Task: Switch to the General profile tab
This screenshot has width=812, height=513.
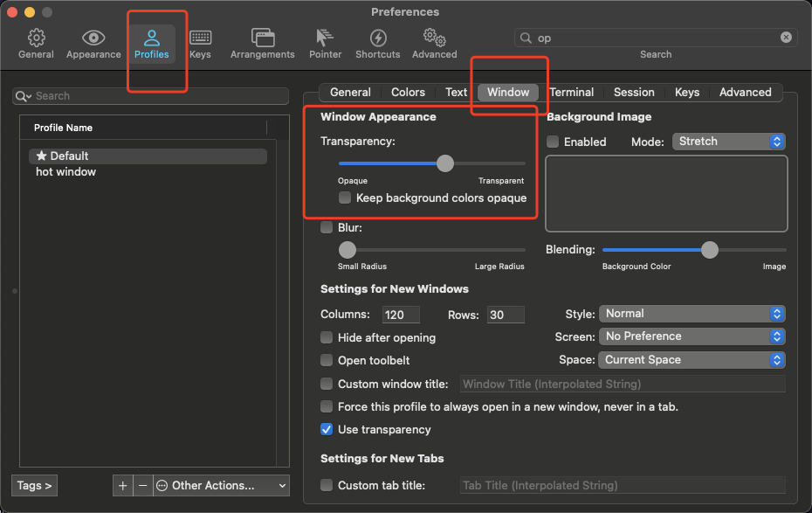Action: 350,93
